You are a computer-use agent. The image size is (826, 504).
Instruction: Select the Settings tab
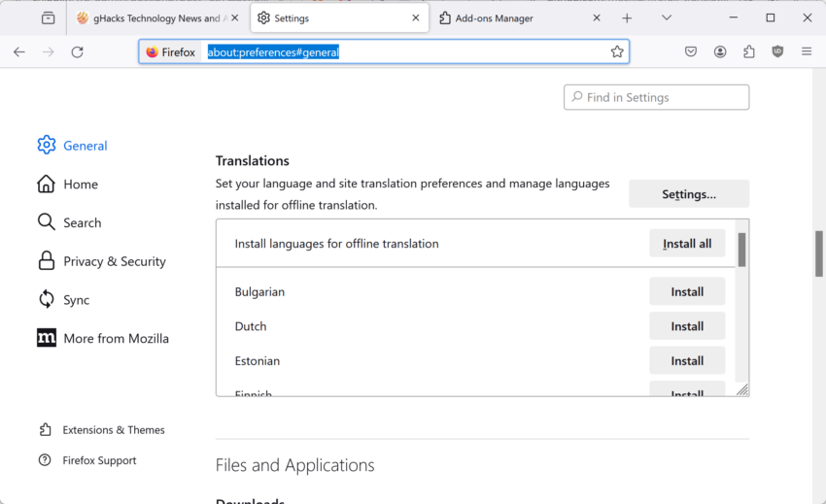[x=339, y=18]
